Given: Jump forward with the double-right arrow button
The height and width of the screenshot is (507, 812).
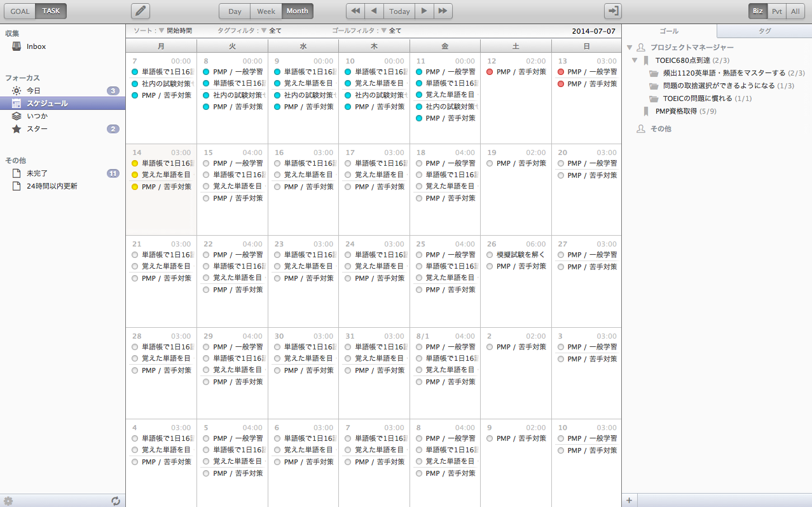Looking at the screenshot, I should [x=443, y=11].
